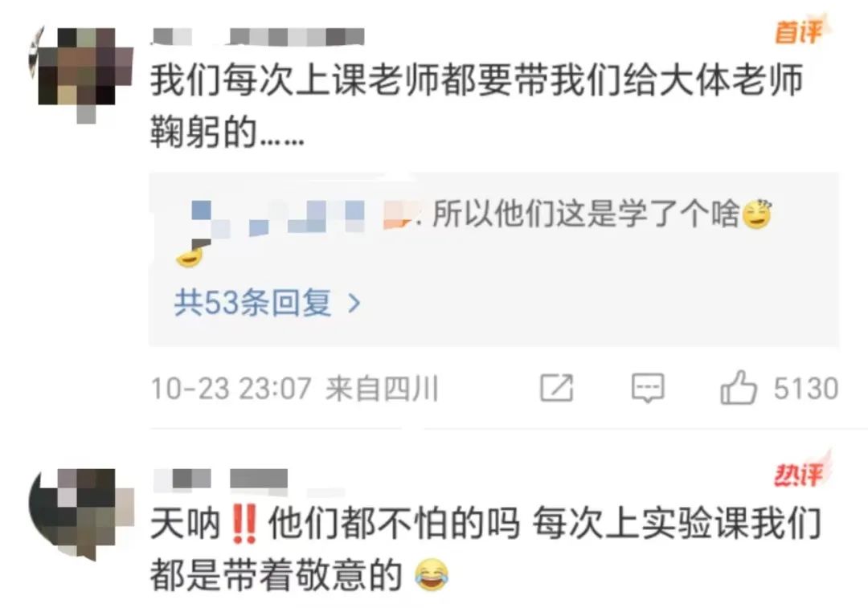
Task: Like the first comment with thumbs-up icon
Action: pyautogui.click(x=738, y=387)
